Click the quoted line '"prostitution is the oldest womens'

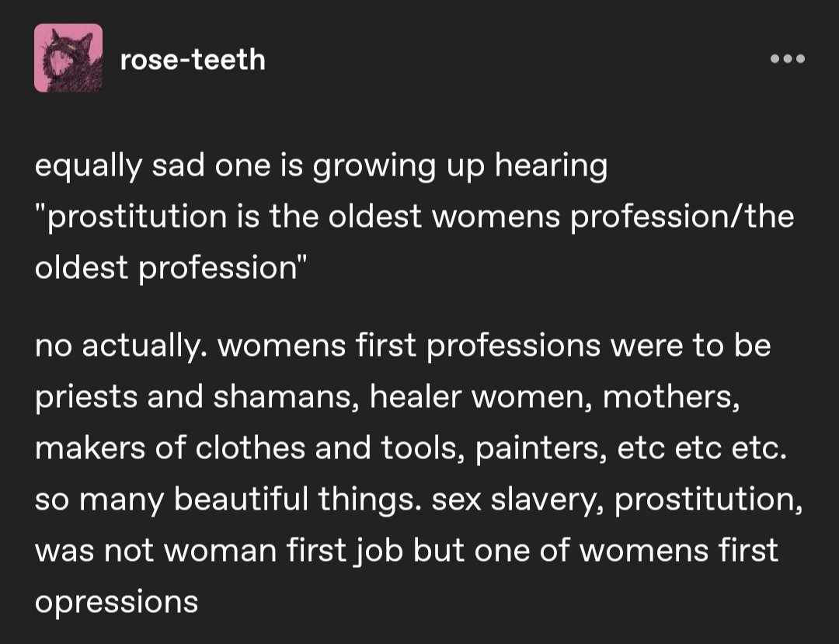coord(415,218)
